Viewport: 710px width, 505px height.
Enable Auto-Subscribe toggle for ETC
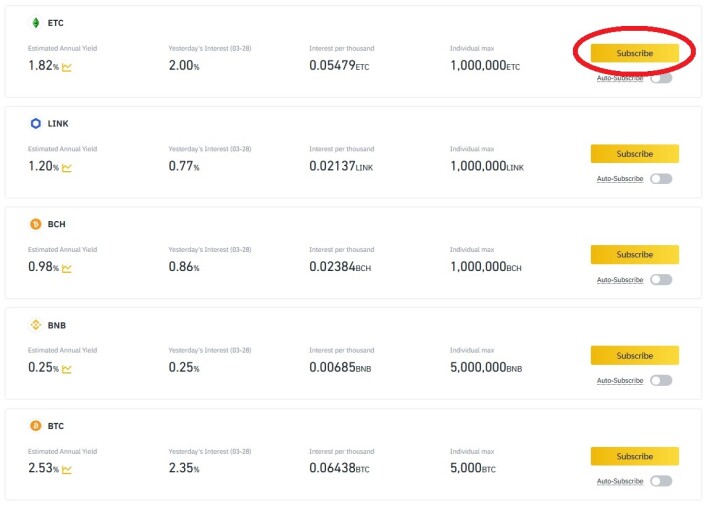(661, 78)
